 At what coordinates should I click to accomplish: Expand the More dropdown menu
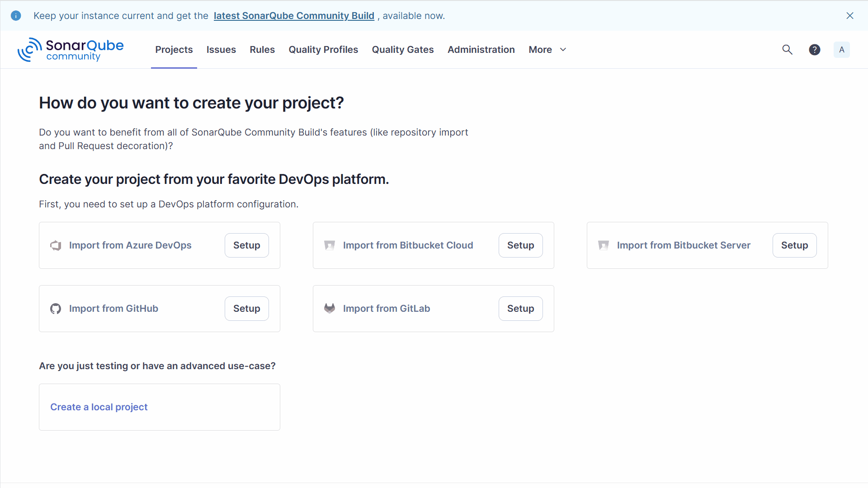(x=547, y=50)
